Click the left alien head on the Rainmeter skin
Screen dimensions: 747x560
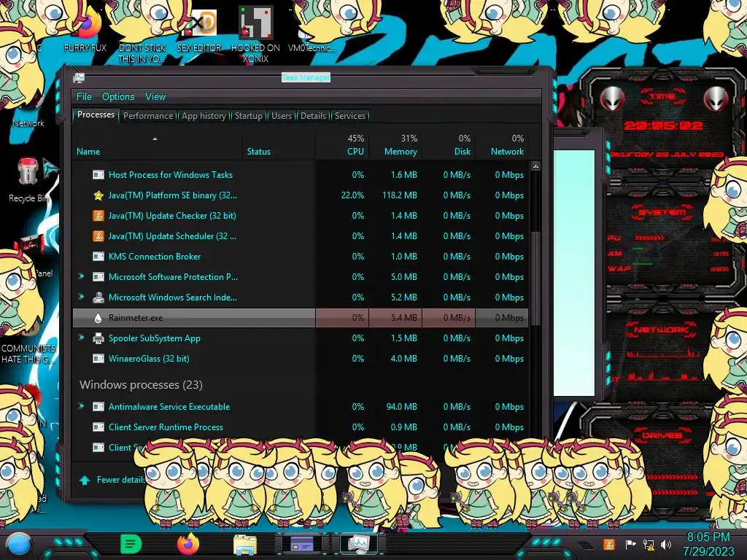click(x=612, y=99)
